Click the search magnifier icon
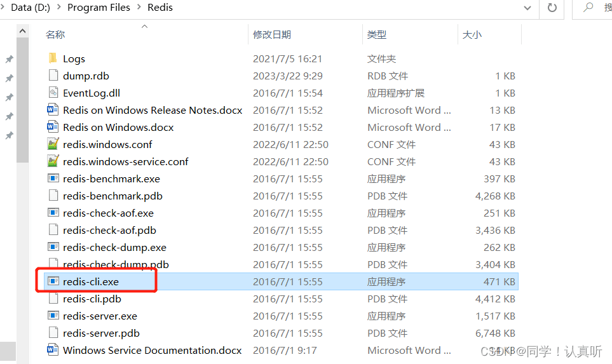Screen dimensions: 612x364 (x=589, y=8)
